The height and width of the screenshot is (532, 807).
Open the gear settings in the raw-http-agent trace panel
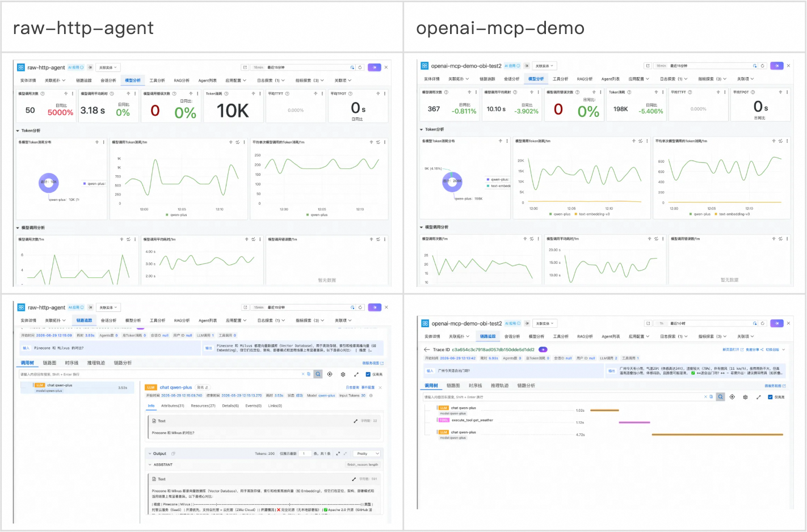(343, 374)
